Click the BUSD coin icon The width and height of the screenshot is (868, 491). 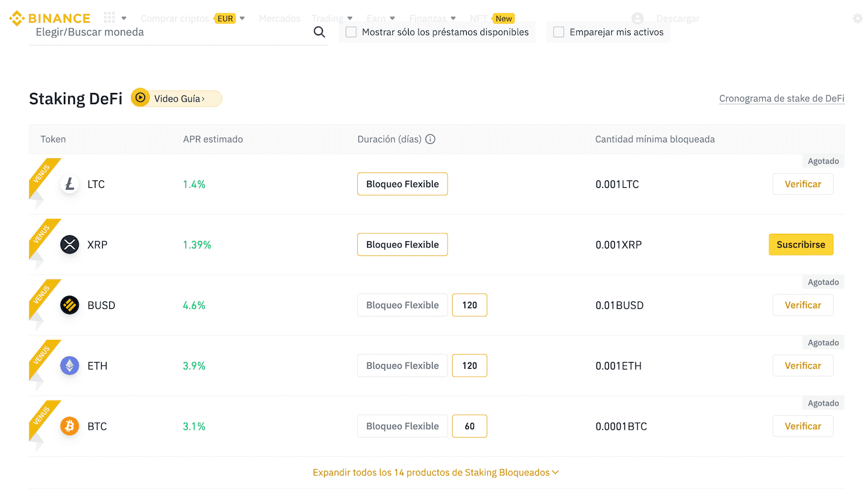(x=69, y=305)
